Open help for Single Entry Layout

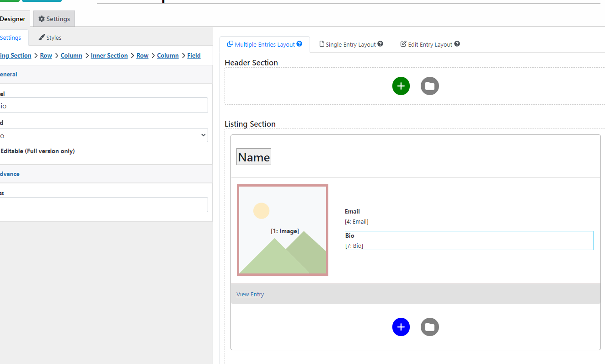pos(380,44)
